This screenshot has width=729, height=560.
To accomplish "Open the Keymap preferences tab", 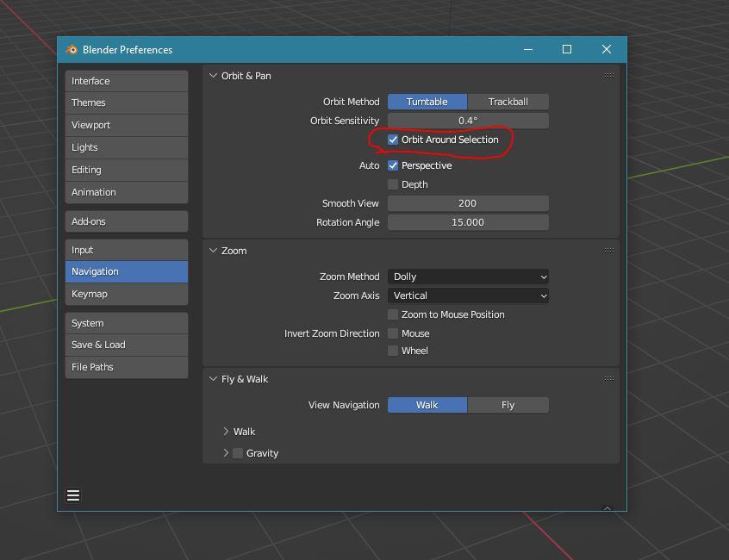I will (127, 294).
